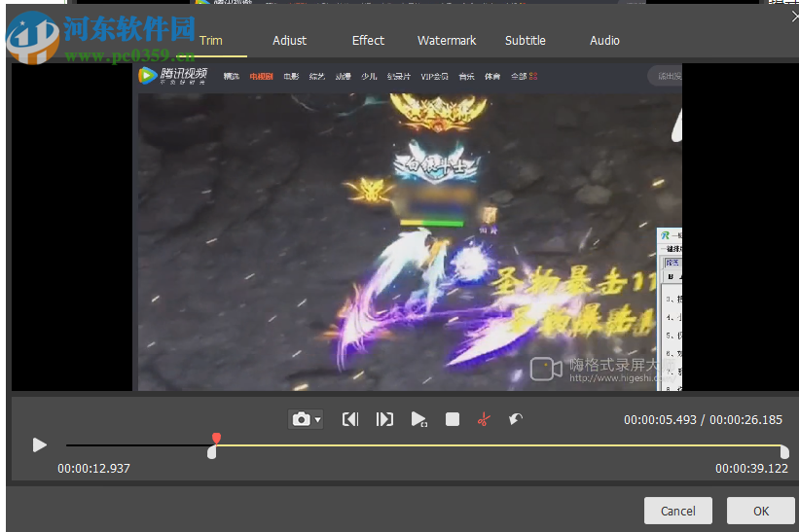Reset trim with the undo arrow icon
The image size is (799, 532).
point(516,419)
